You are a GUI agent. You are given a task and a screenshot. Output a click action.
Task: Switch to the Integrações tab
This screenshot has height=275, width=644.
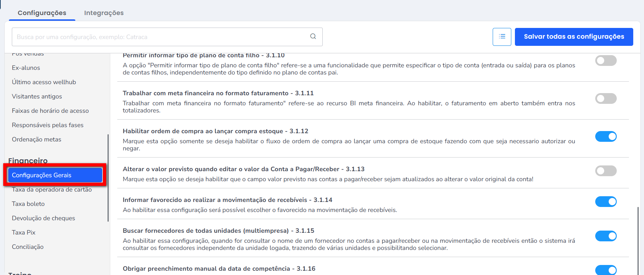coord(104,13)
